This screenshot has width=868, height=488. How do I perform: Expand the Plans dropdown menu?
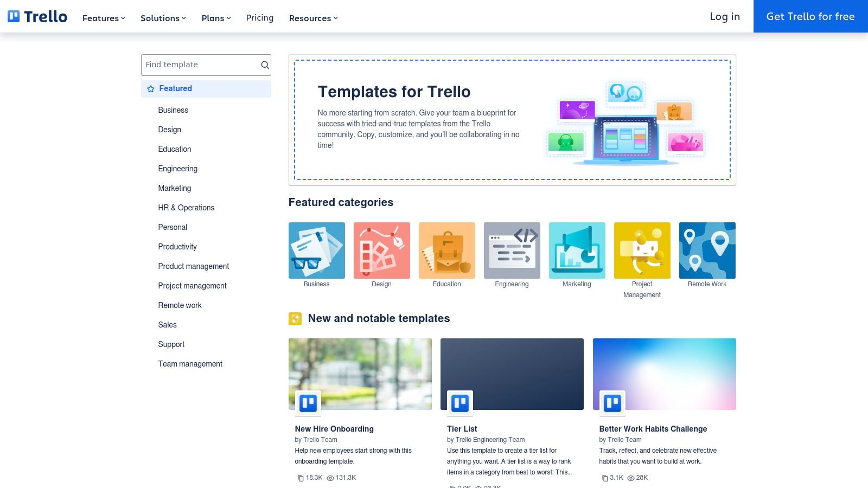click(x=216, y=18)
